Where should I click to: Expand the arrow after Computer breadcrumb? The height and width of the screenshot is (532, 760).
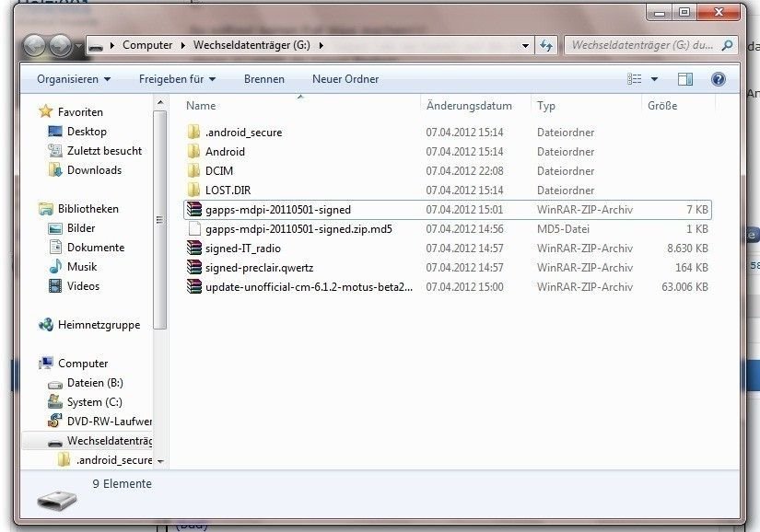[x=182, y=45]
